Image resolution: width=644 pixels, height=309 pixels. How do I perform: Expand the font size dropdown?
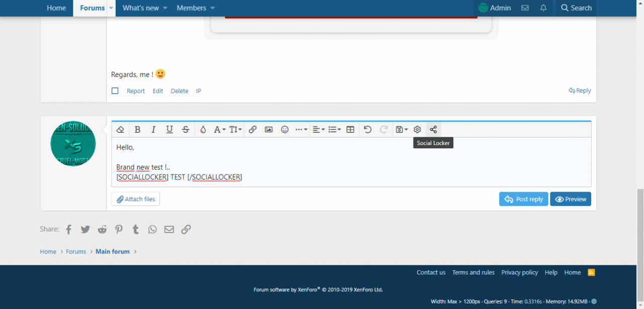tap(235, 129)
